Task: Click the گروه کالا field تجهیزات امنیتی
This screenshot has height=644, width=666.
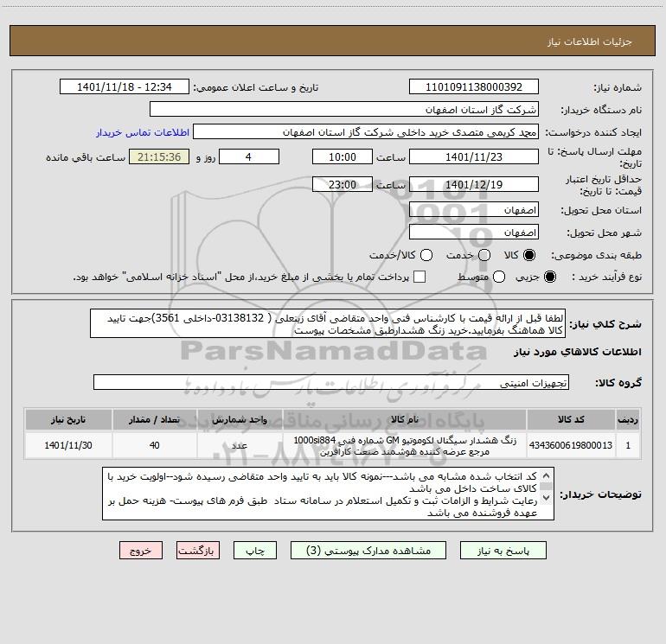Action: 331,382
